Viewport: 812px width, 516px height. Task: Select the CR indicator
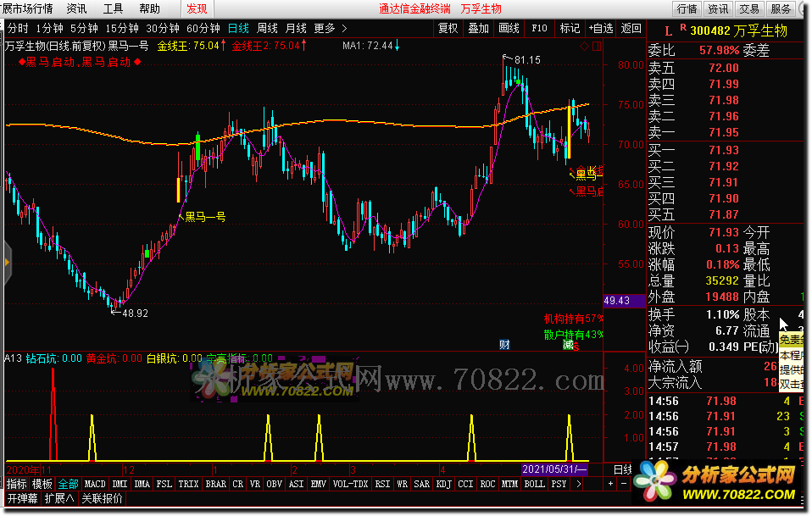(x=237, y=484)
